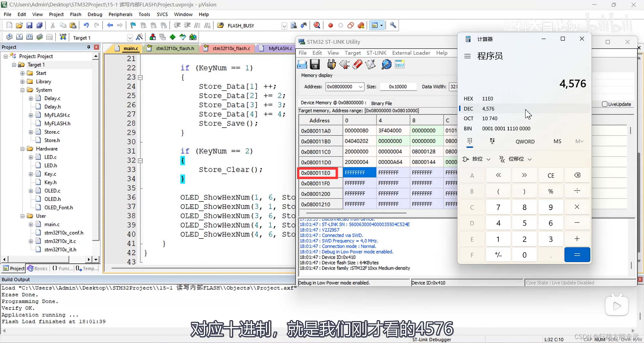Open the FLASH_BUSY find dropdown
Image resolution: width=644 pixels, height=343 pixels.
click(284, 26)
